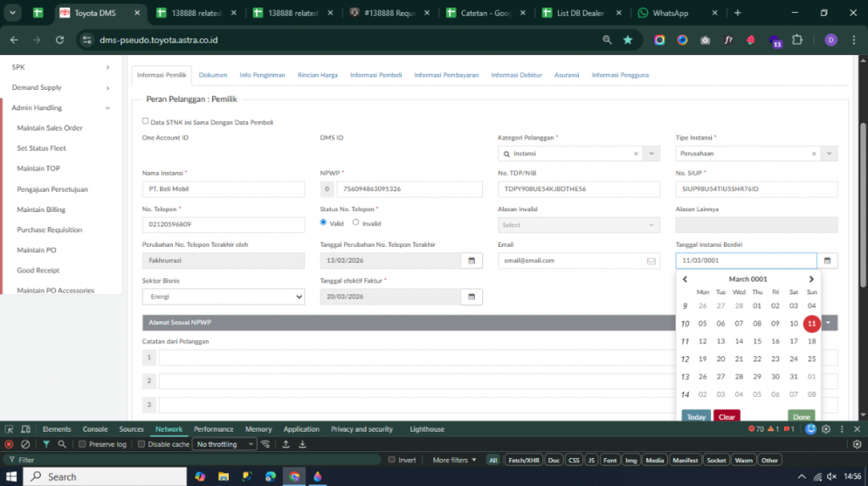
Task: Go to next month in date picker
Action: tap(810, 279)
